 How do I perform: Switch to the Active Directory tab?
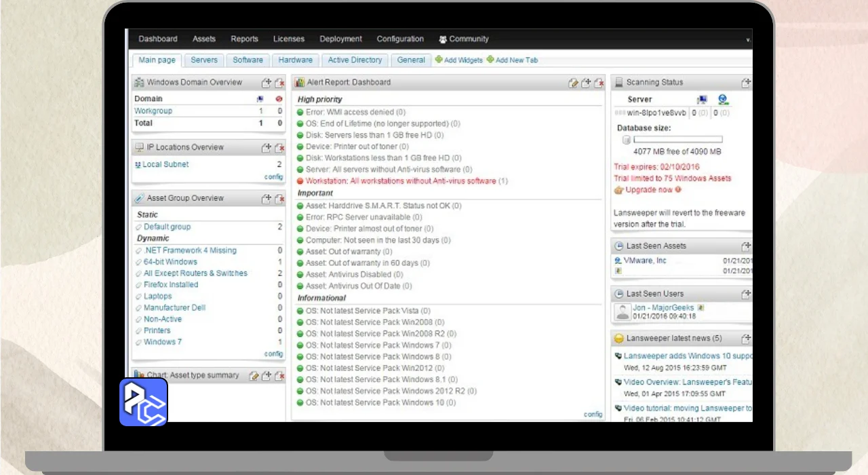355,60
